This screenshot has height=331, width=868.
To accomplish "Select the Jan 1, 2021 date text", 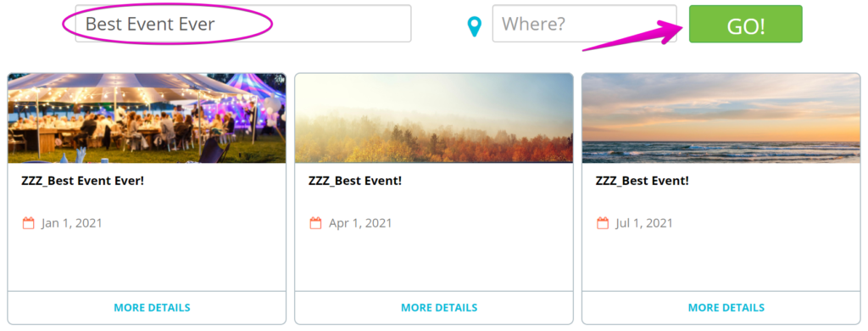I will point(72,223).
